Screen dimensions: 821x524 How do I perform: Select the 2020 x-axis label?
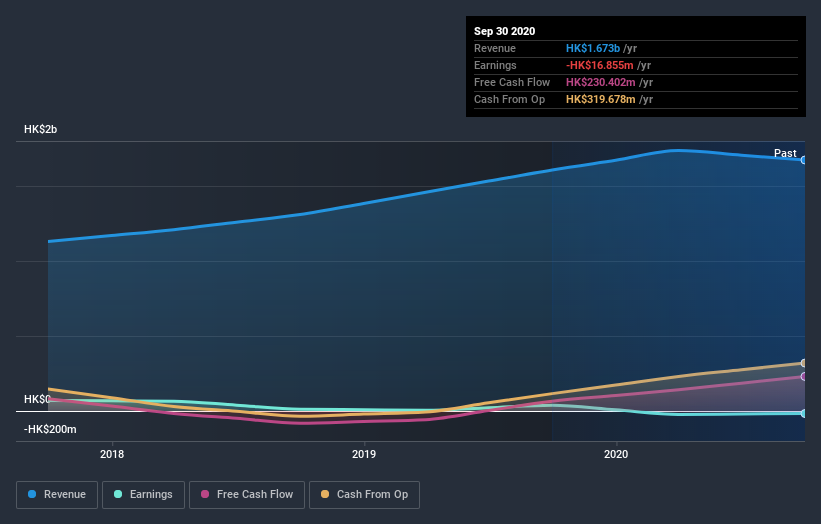[x=616, y=454]
